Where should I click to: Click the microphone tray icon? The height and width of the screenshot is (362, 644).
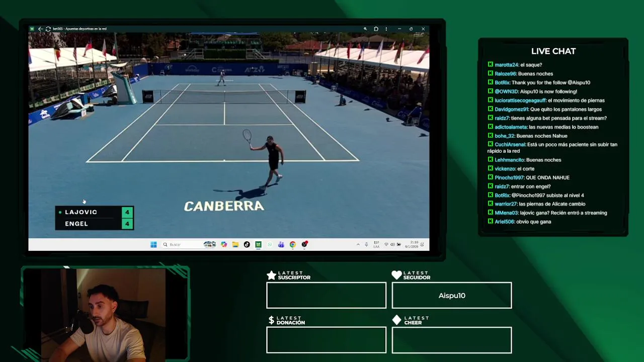366,244
